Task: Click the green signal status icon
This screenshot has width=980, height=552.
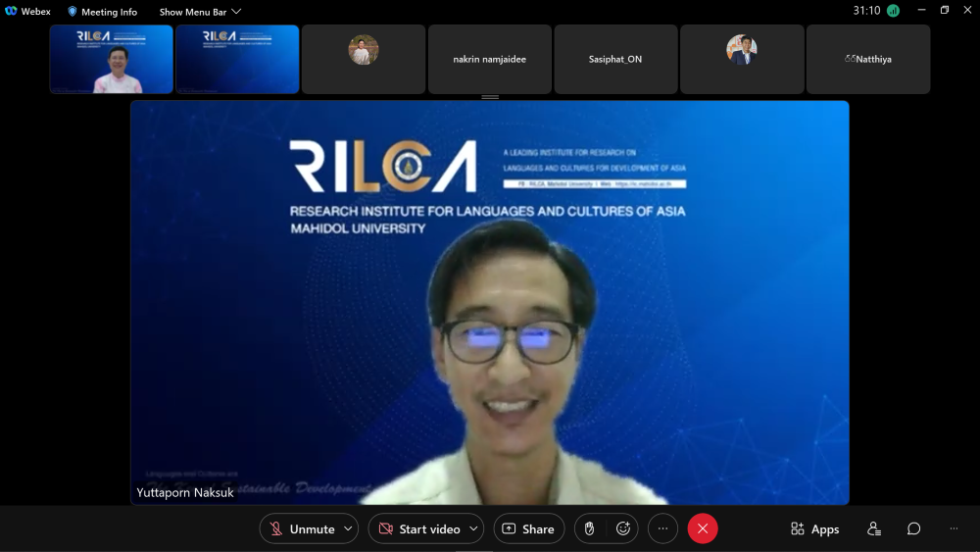Action: coord(893,11)
